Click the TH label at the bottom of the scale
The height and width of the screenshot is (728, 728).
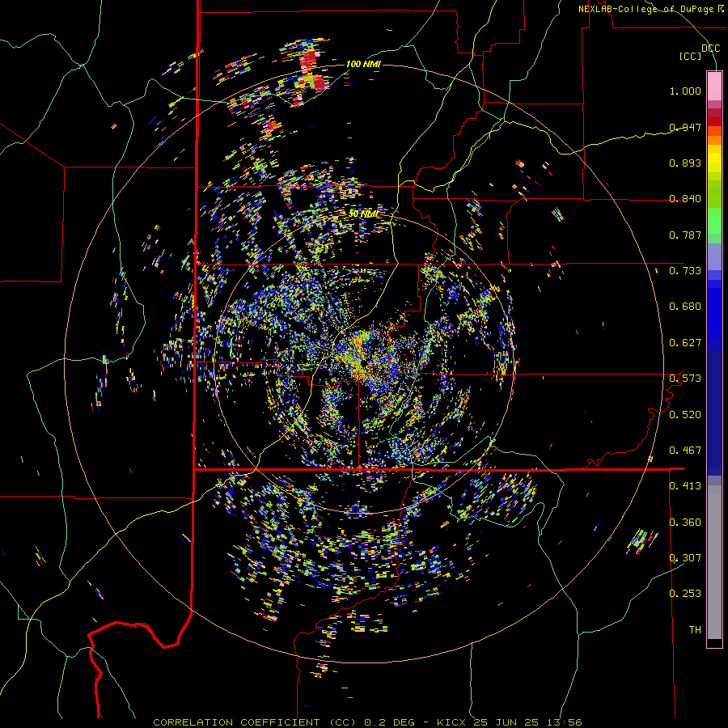coord(695,629)
